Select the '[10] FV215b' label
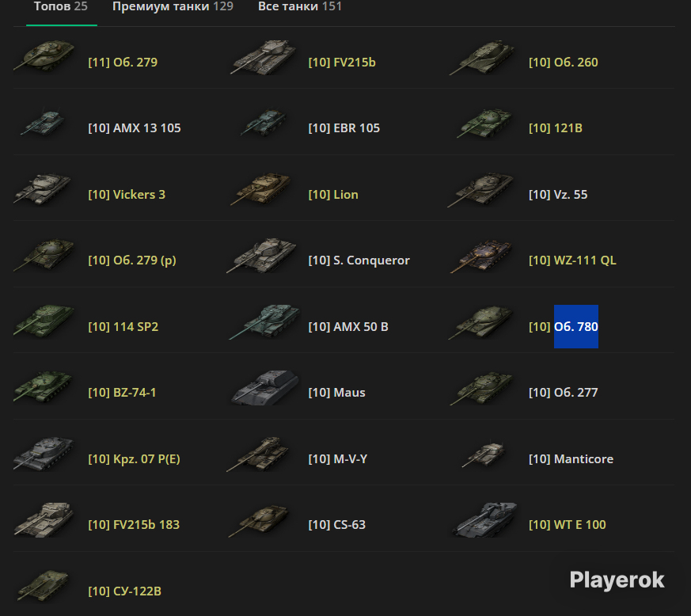The image size is (691, 616). (342, 63)
